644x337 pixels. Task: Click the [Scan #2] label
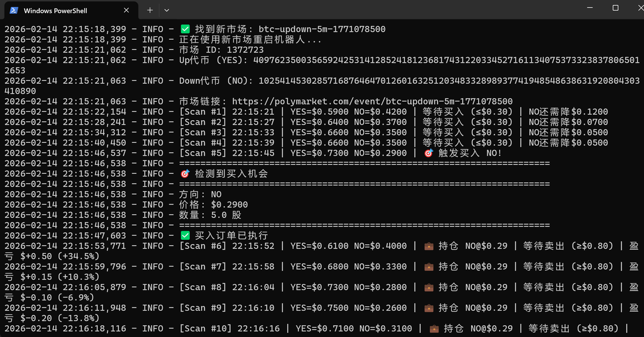pyautogui.click(x=203, y=122)
